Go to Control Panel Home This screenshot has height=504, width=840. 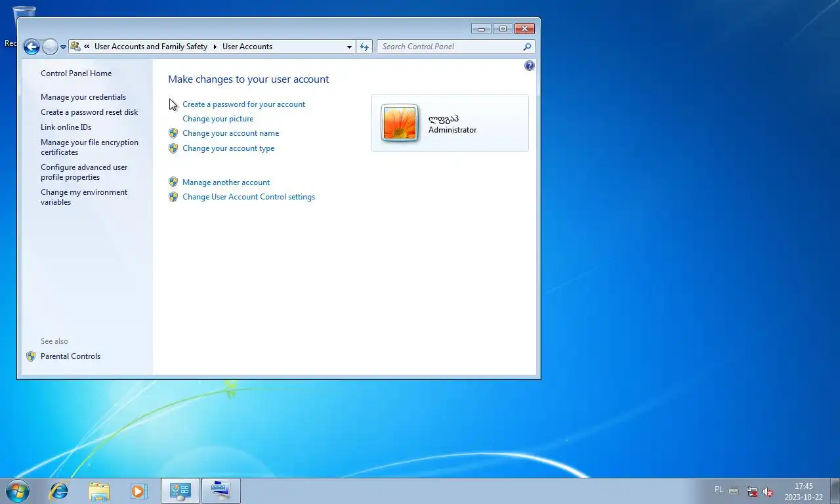76,73
